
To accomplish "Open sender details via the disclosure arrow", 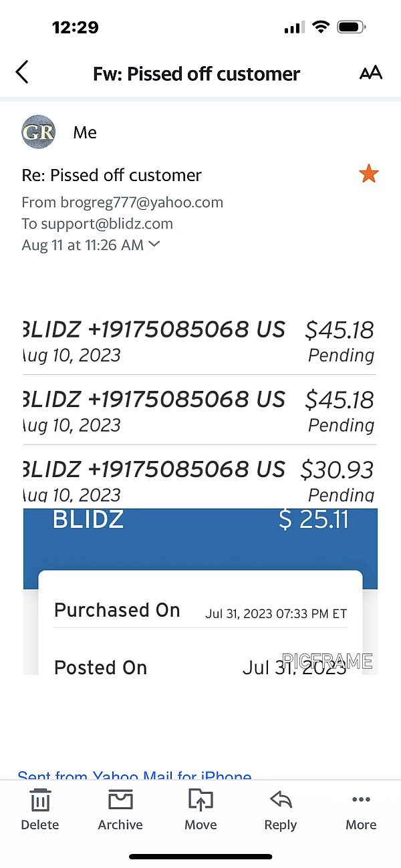I will click(154, 245).
